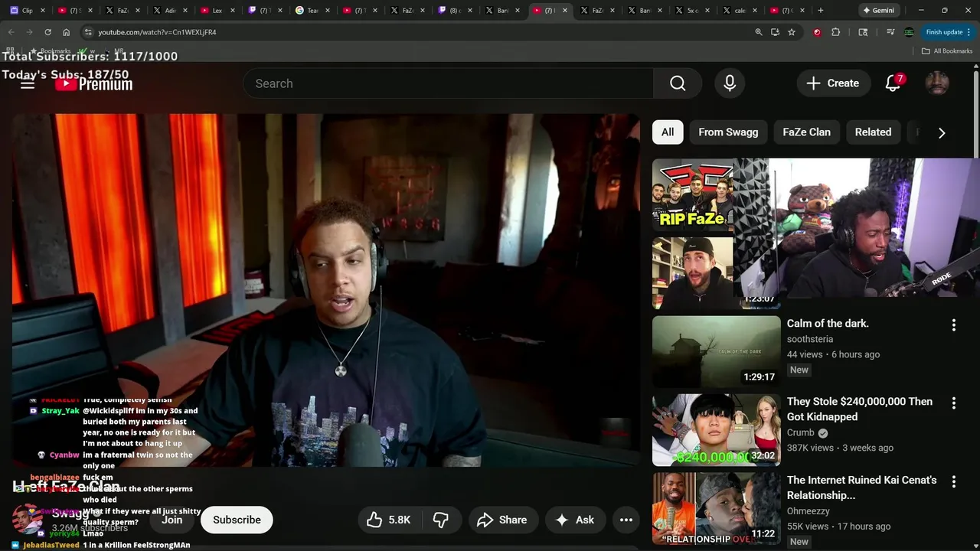Open the red extension icon
Image resolution: width=980 pixels, height=551 pixels.
[x=817, y=32]
